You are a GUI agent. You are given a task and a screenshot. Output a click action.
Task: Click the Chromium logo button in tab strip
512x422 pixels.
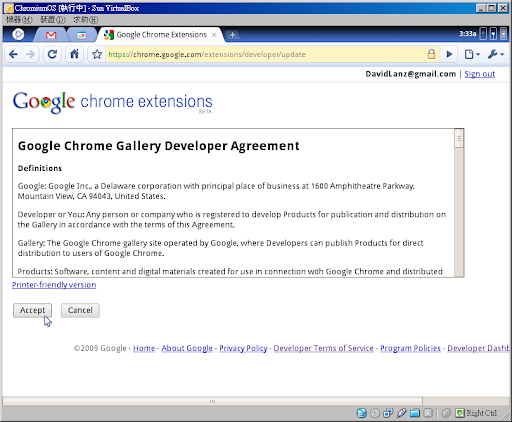tap(18, 34)
